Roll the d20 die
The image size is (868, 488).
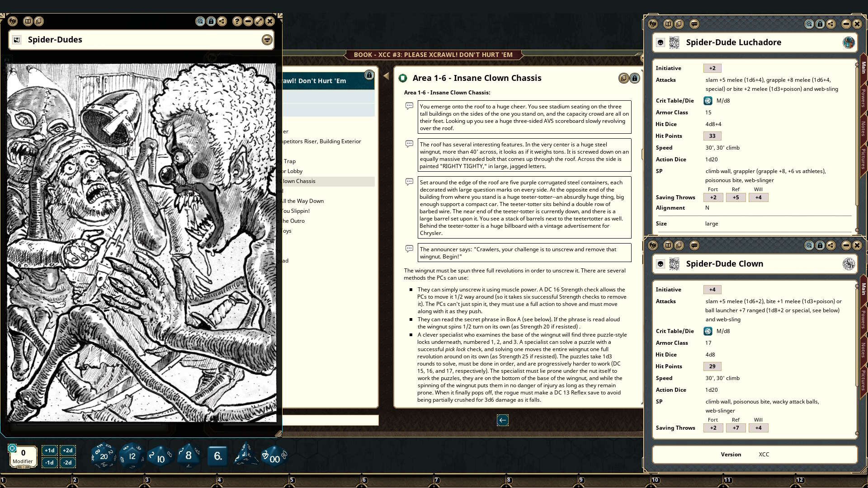104,455
